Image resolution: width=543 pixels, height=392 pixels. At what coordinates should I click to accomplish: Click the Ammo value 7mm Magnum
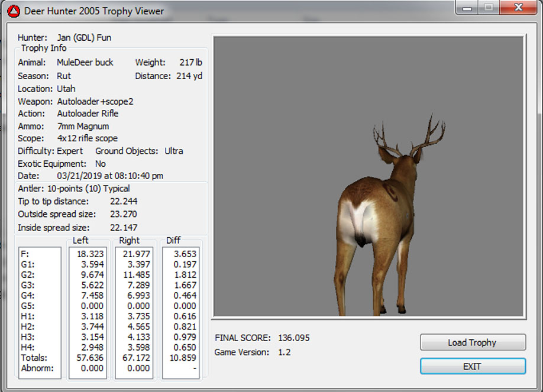[83, 127]
